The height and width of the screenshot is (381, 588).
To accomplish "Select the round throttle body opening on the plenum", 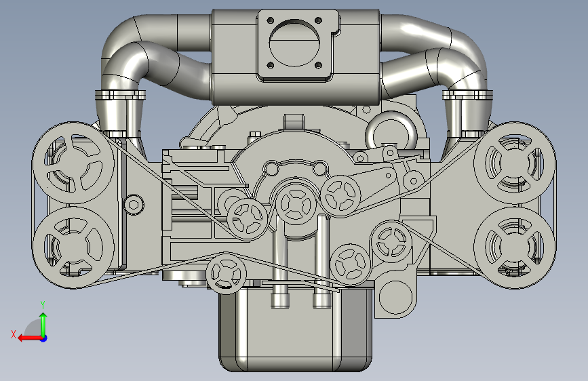I will (x=294, y=42).
